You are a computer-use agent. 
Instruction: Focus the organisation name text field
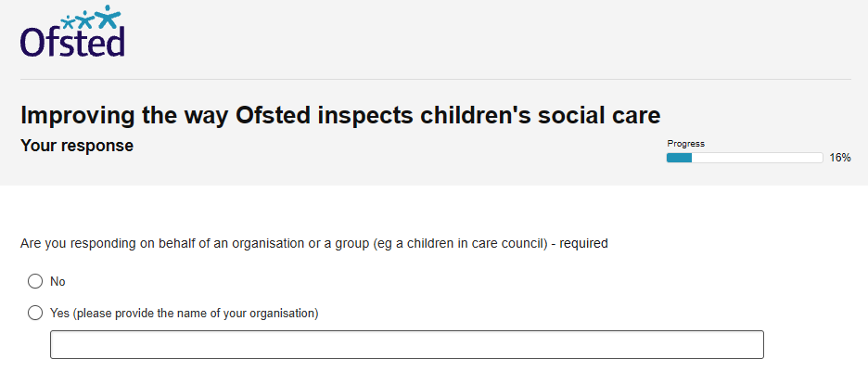coord(407,344)
